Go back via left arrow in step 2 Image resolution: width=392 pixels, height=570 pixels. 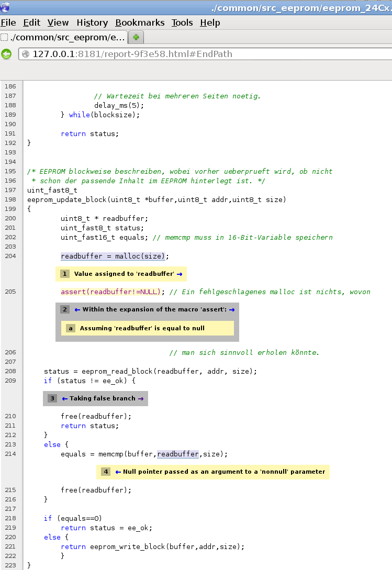(x=77, y=310)
